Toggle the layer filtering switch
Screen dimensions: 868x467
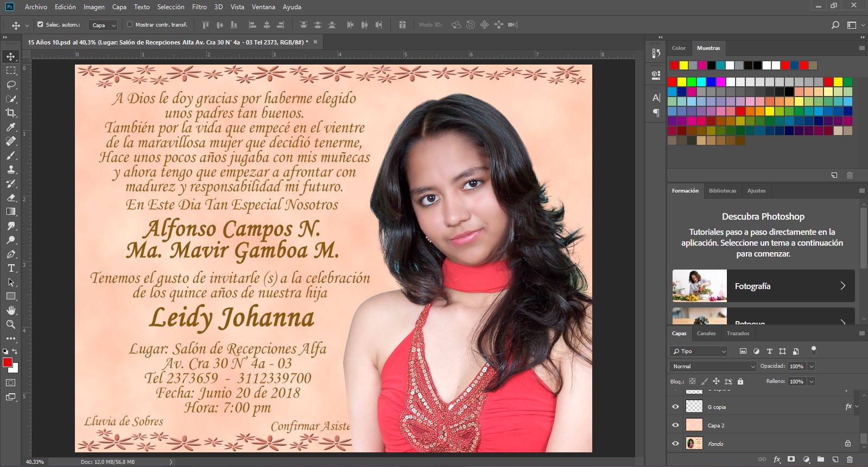(x=813, y=350)
